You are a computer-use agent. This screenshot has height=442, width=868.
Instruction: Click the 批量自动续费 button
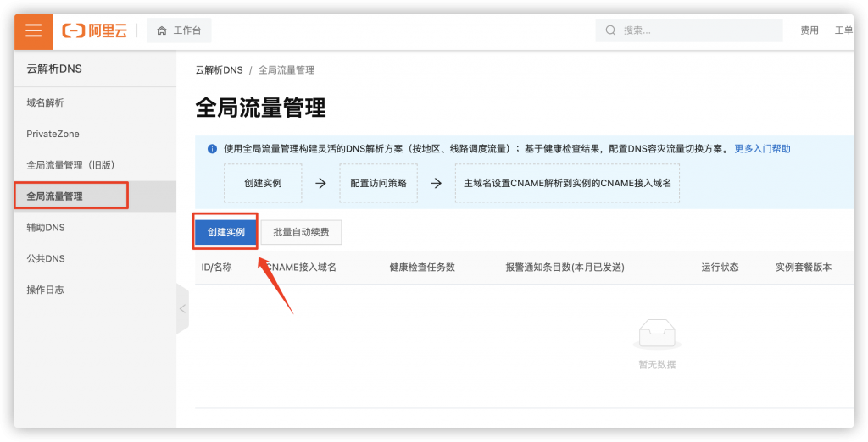point(301,232)
